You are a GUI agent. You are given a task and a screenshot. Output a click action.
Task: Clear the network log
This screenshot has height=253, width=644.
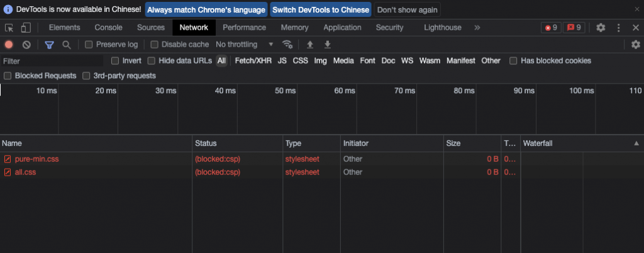pyautogui.click(x=26, y=45)
